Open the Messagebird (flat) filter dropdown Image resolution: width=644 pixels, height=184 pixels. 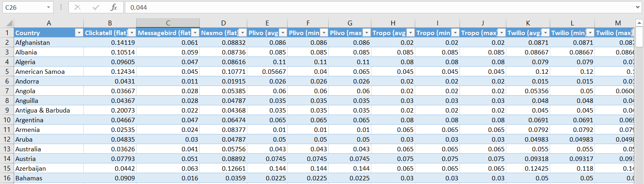[x=195, y=33]
